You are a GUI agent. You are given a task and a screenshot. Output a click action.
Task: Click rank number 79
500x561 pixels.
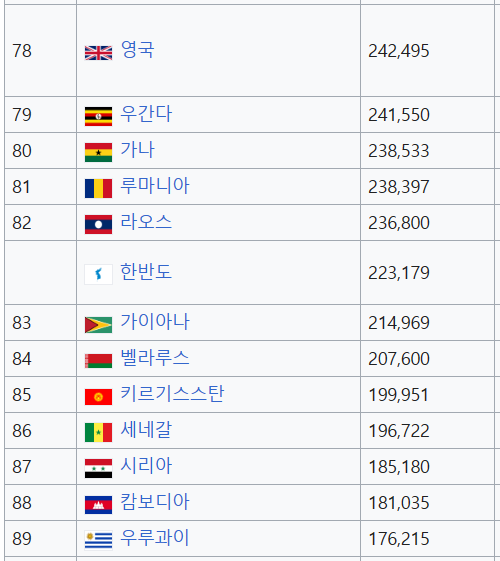point(22,115)
